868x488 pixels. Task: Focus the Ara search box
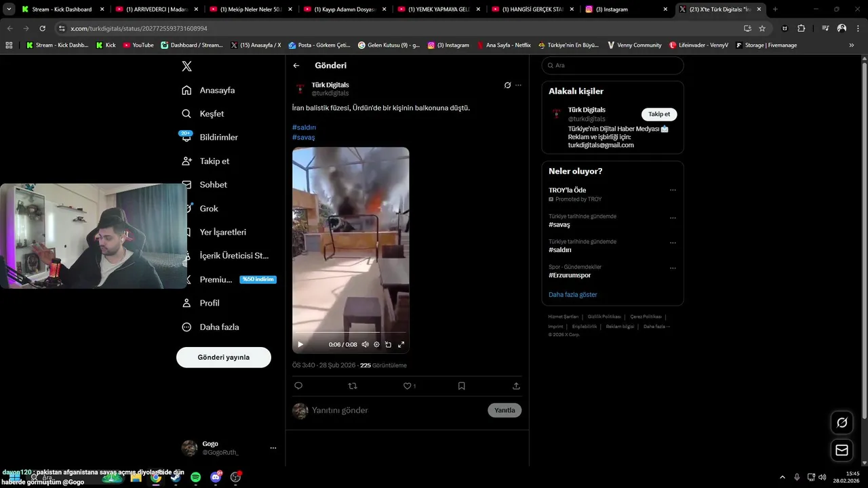click(x=612, y=66)
